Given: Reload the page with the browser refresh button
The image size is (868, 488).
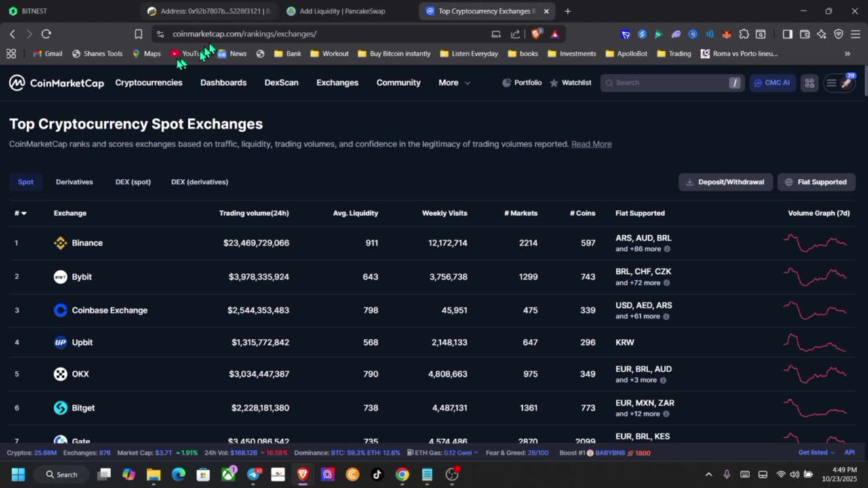Looking at the screenshot, I should click(x=46, y=34).
